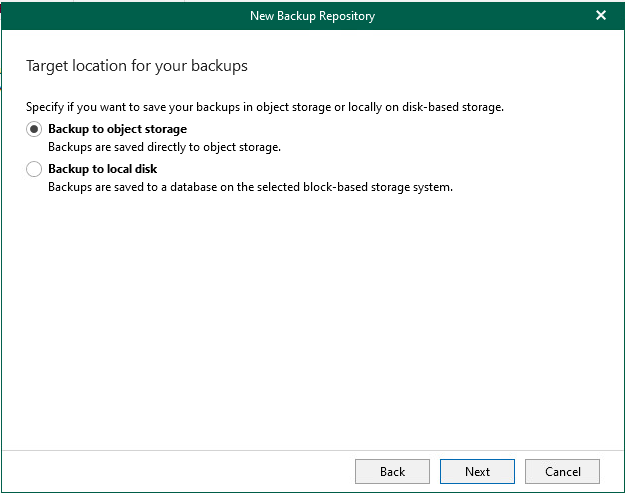Viewport: 625px width, 493px height.
Task: Click the "Specify if you want to save" instruction
Action: 265,107
